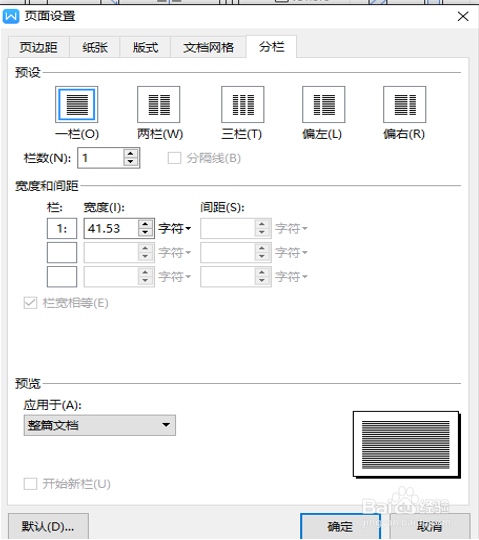This screenshot has height=540, width=479.
Task: Click the 取消 cancel button
Action: click(429, 526)
